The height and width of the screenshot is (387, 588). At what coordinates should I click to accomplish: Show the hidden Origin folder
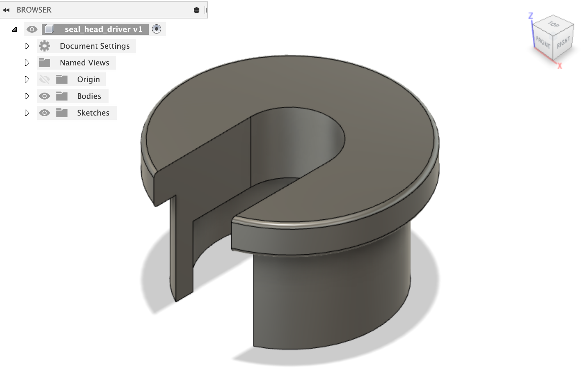45,79
